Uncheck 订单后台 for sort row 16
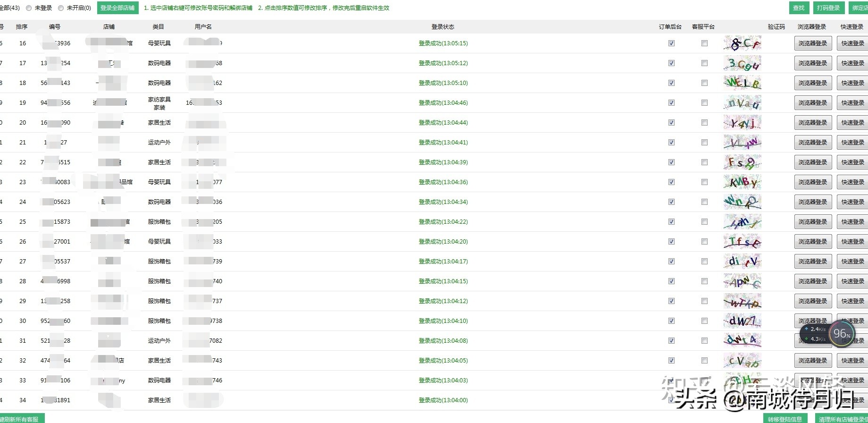The width and height of the screenshot is (868, 423). click(671, 43)
